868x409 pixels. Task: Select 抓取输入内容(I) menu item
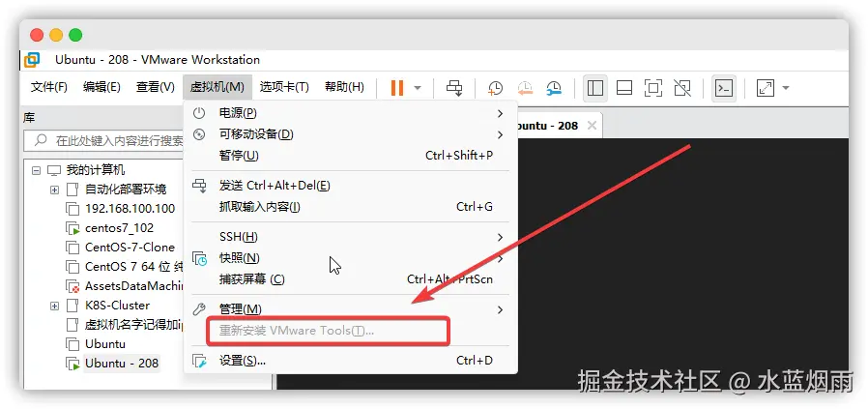pyautogui.click(x=350, y=207)
